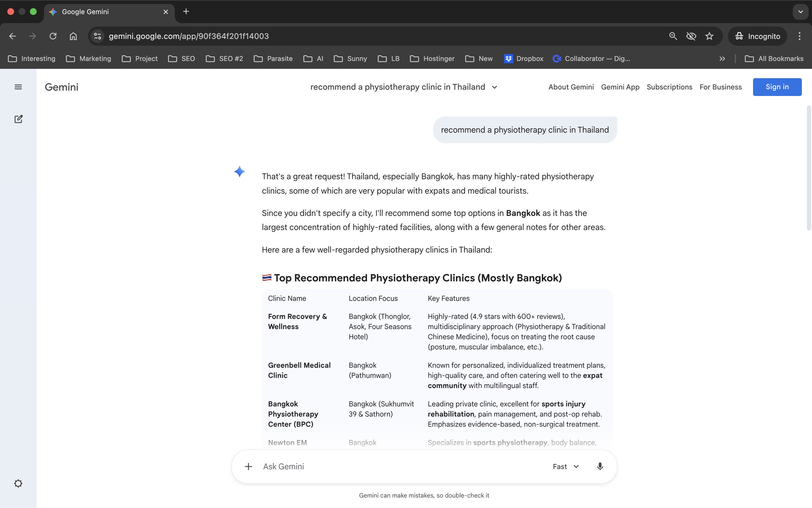Open the Interesting bookmarks folder

coord(32,59)
